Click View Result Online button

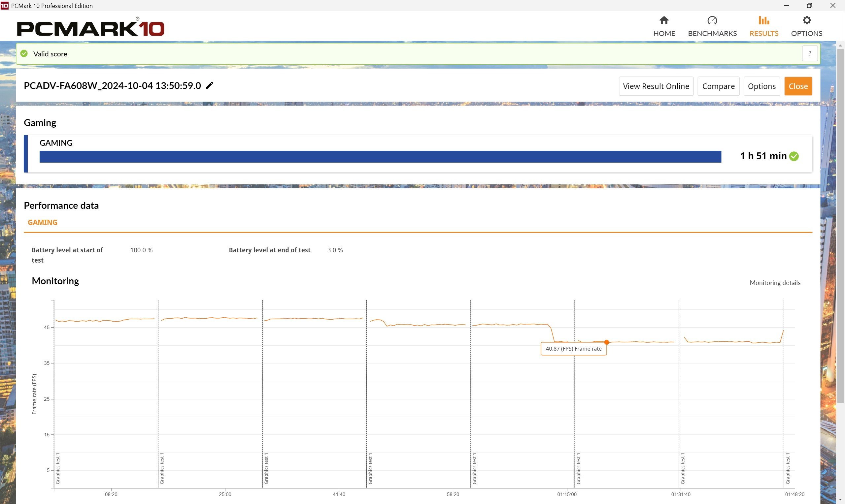656,86
